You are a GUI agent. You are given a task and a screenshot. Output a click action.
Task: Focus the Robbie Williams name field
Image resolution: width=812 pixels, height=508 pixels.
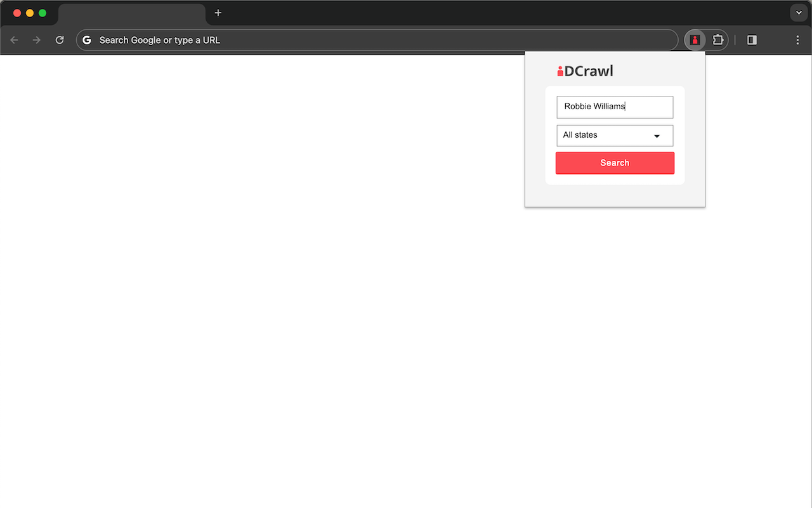(615, 107)
